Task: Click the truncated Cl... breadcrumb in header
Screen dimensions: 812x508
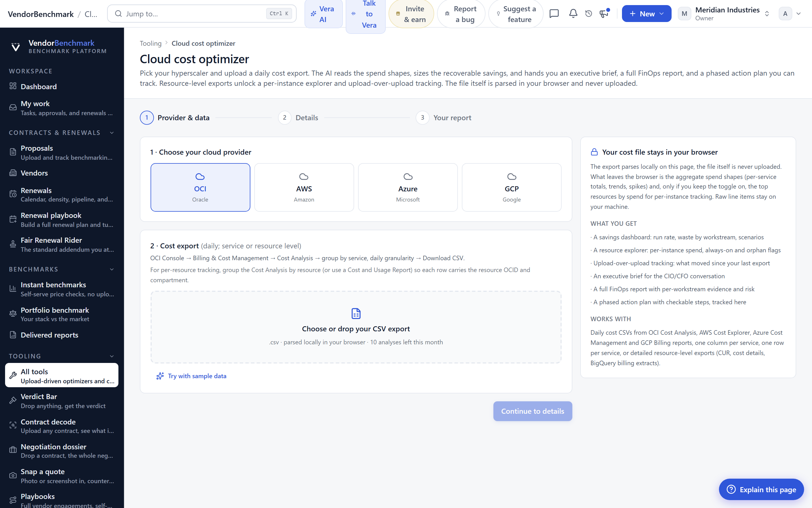Action: click(x=91, y=14)
